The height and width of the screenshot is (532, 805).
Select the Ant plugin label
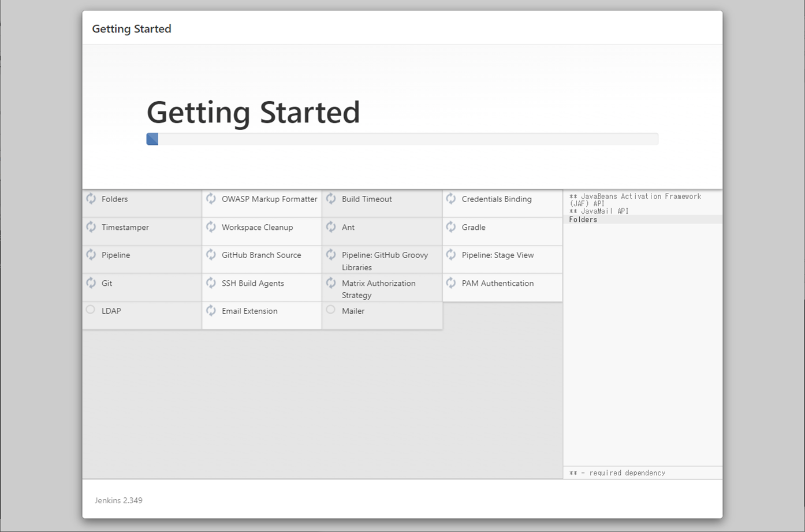pos(348,228)
